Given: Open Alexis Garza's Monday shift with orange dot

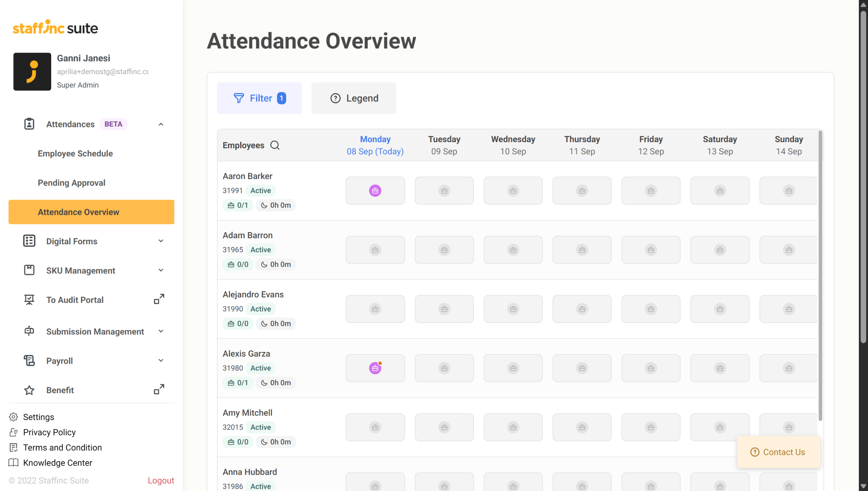Looking at the screenshot, I should [x=375, y=368].
